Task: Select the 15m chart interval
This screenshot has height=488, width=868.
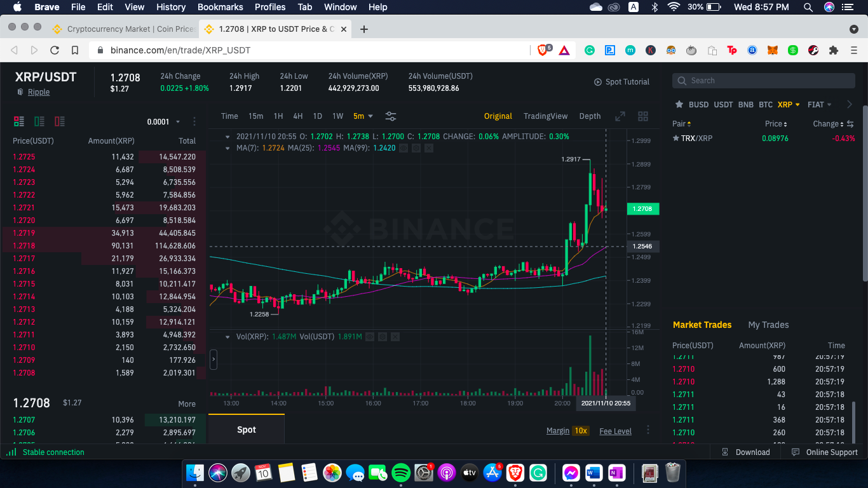Action: [255, 116]
